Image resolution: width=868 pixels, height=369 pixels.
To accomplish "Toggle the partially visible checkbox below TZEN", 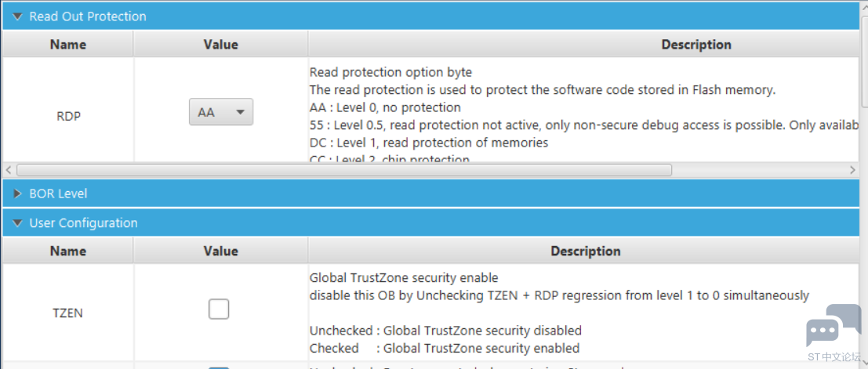I will click(219, 367).
